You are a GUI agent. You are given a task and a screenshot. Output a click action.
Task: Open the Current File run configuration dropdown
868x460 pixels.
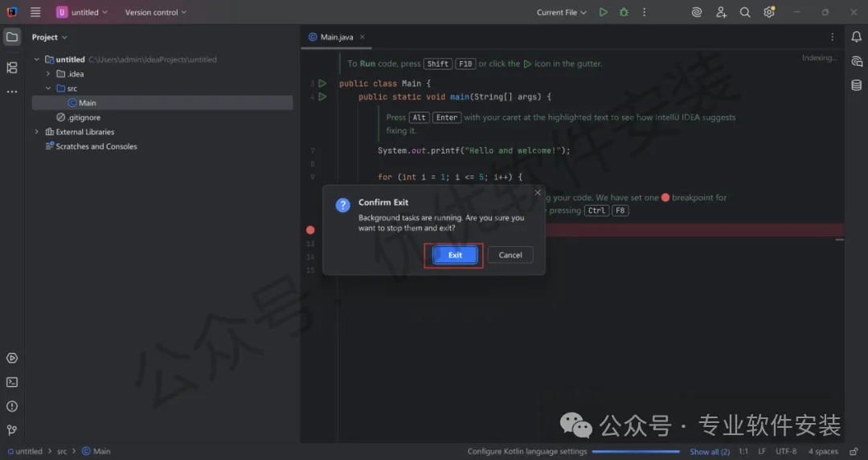(561, 11)
